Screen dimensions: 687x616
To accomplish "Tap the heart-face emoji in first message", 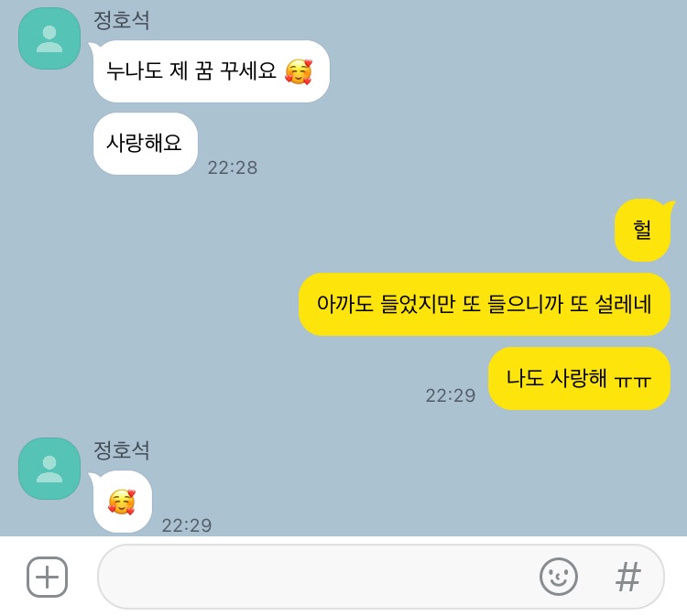I will (x=299, y=71).
